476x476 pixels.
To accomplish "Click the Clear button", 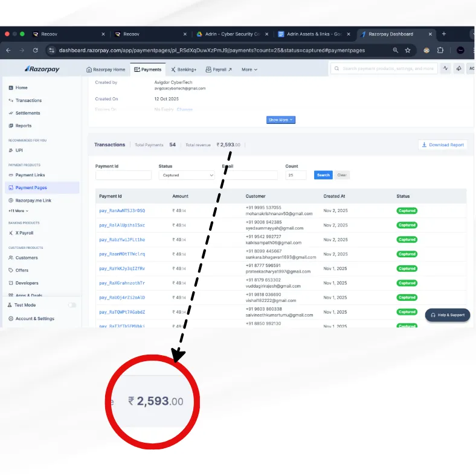I will pos(342,175).
